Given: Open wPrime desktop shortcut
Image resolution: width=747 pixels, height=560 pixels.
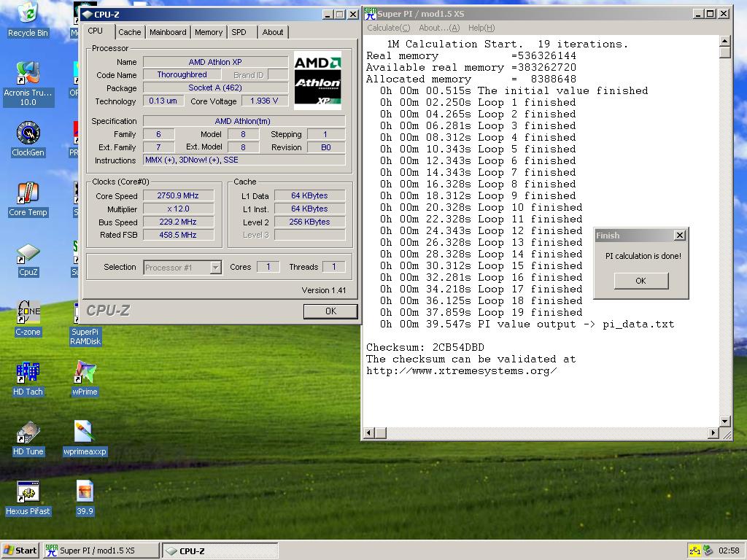Looking at the screenshot, I should tap(85, 379).
